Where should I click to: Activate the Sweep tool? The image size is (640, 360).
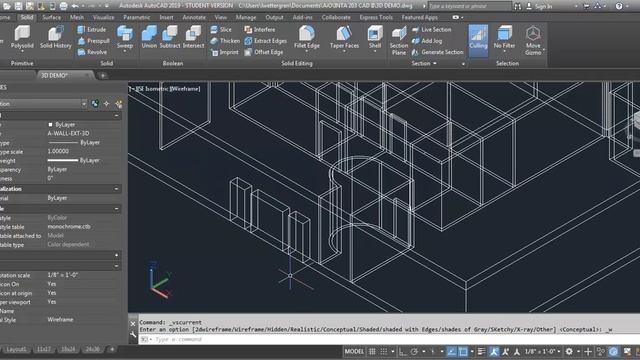(124, 37)
